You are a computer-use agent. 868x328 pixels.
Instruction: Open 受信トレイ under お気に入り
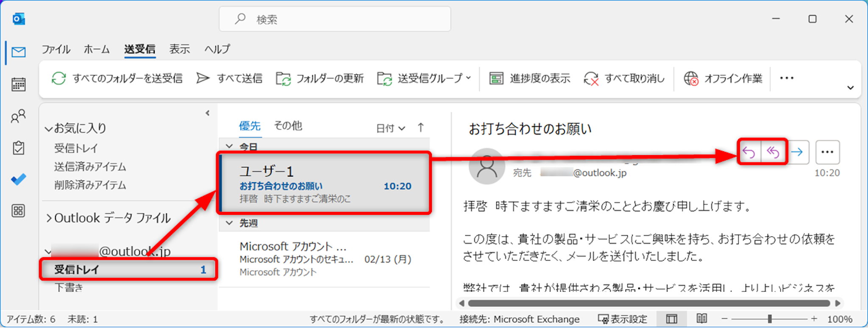point(76,148)
